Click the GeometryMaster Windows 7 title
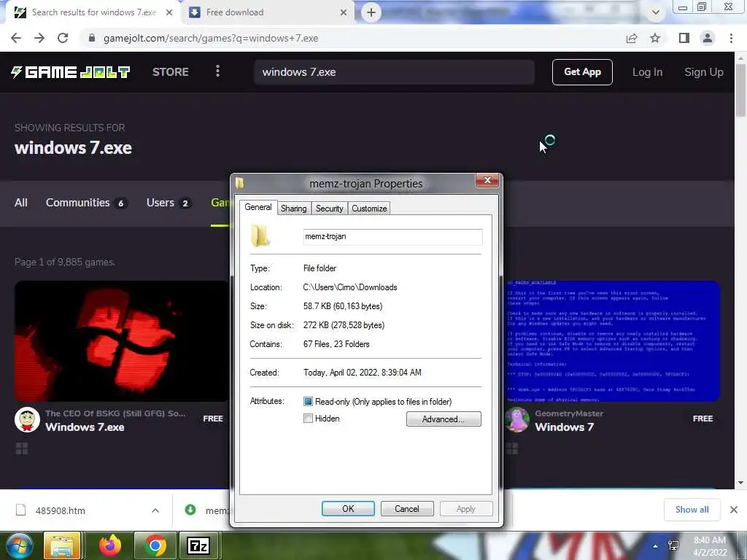The width and height of the screenshot is (747, 560). point(565,427)
